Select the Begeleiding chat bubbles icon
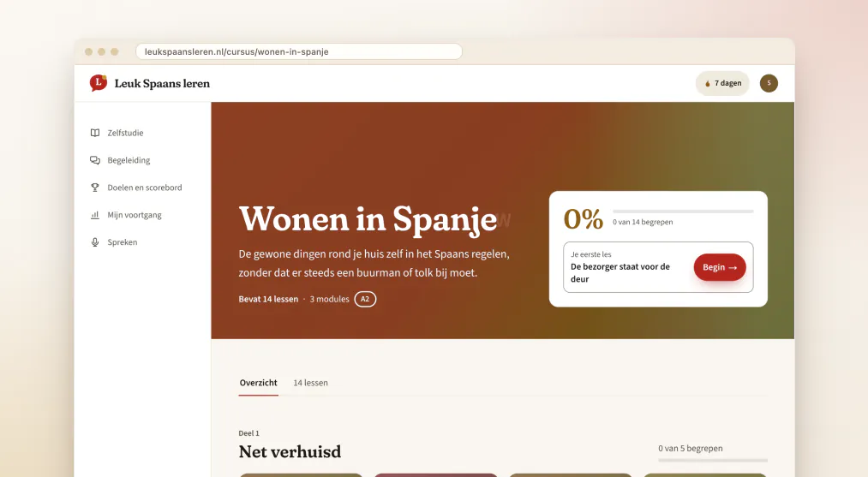This screenshot has width=868, height=477. [95, 160]
